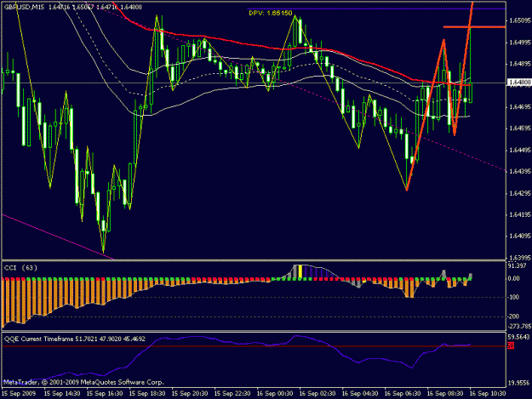Click the 1.64895 price axis value
Image resolution: width=532 pixels, height=399 pixels.
coord(519,64)
